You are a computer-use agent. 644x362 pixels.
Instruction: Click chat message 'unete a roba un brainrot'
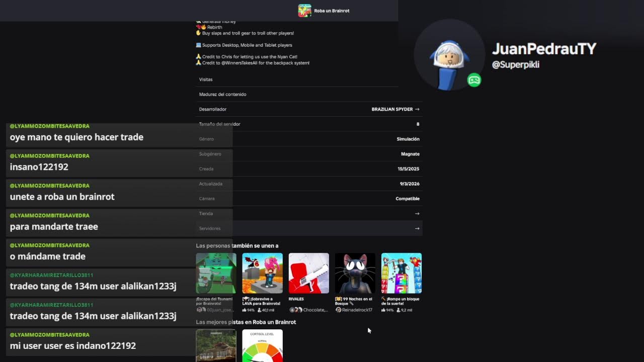(x=62, y=197)
